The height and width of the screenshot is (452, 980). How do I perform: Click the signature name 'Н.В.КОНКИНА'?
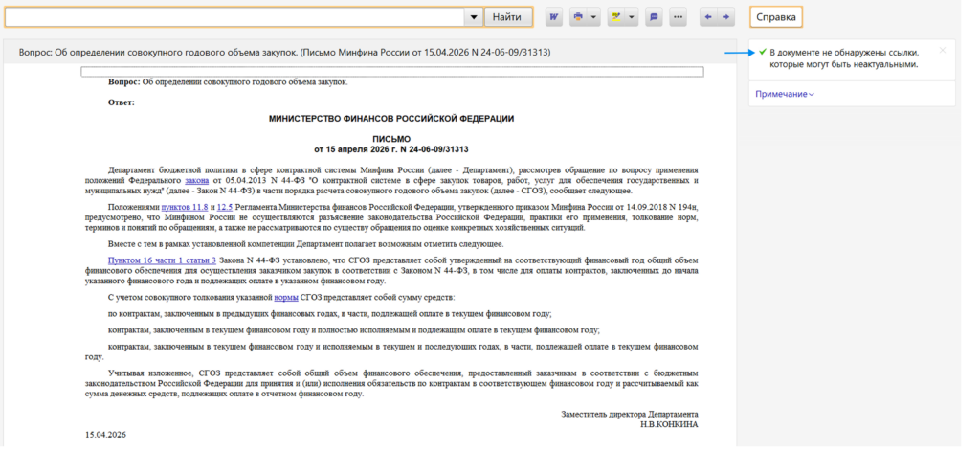pyautogui.click(x=669, y=424)
